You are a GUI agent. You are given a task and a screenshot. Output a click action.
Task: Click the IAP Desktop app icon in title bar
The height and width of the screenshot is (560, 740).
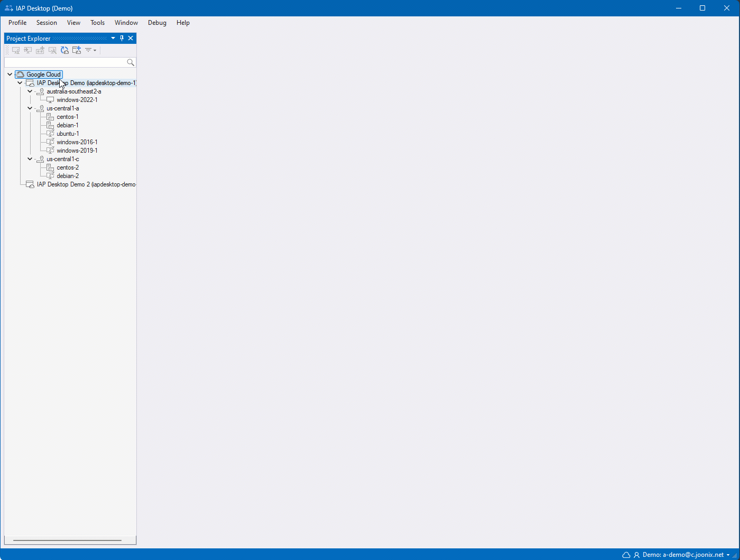[x=9, y=8]
